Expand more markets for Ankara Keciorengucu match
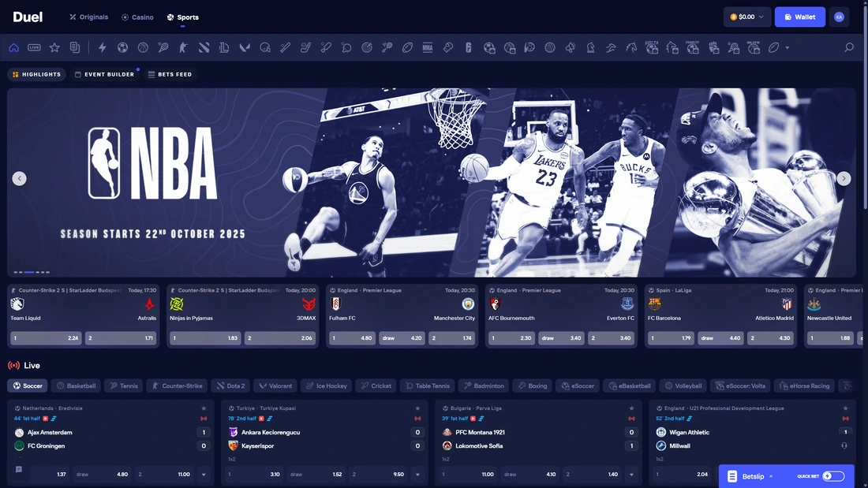Viewport: 868px width, 488px height. [x=417, y=475]
